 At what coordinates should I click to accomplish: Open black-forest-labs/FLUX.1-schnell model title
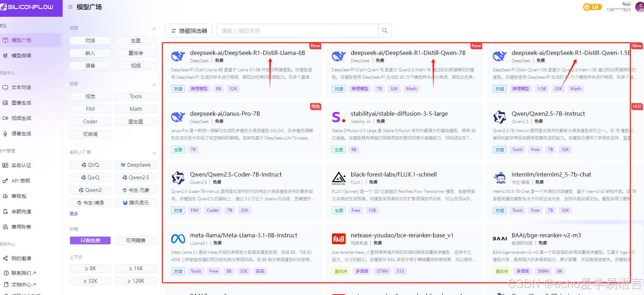coord(394,174)
